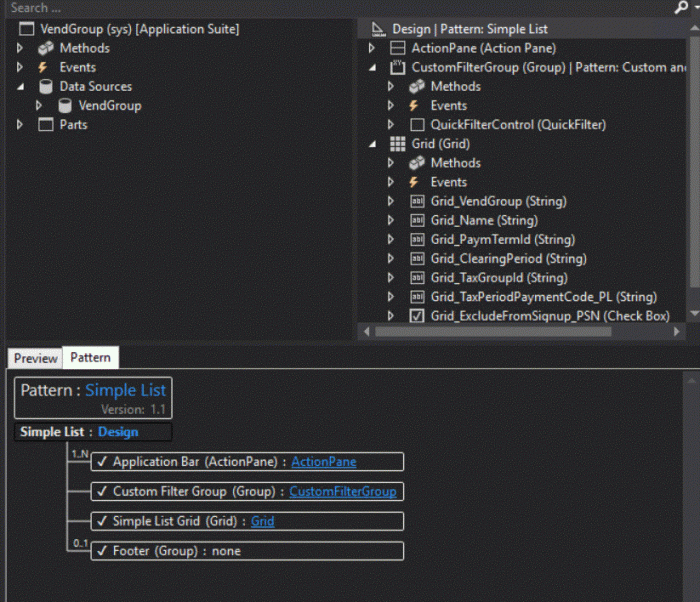700x602 pixels.
Task: Click the down arrow of design pane scrollbar
Action: (x=694, y=314)
